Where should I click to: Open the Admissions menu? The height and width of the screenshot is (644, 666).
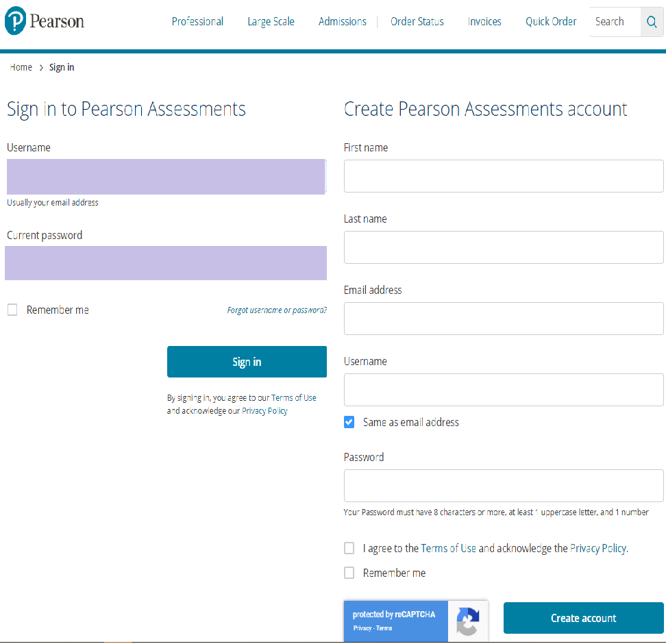tap(342, 22)
